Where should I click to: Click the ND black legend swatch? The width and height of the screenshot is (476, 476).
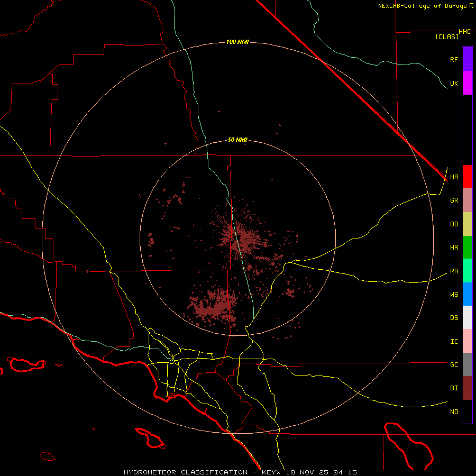(467, 411)
